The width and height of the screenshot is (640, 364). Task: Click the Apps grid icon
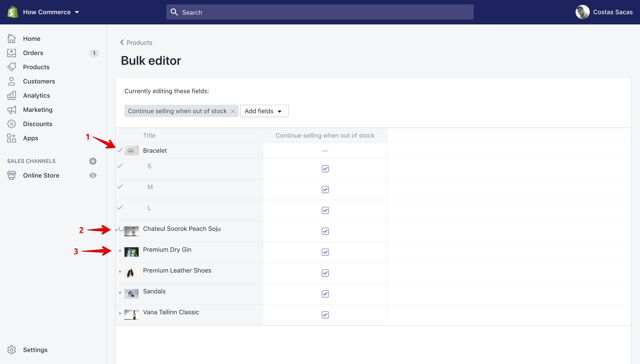click(x=12, y=138)
